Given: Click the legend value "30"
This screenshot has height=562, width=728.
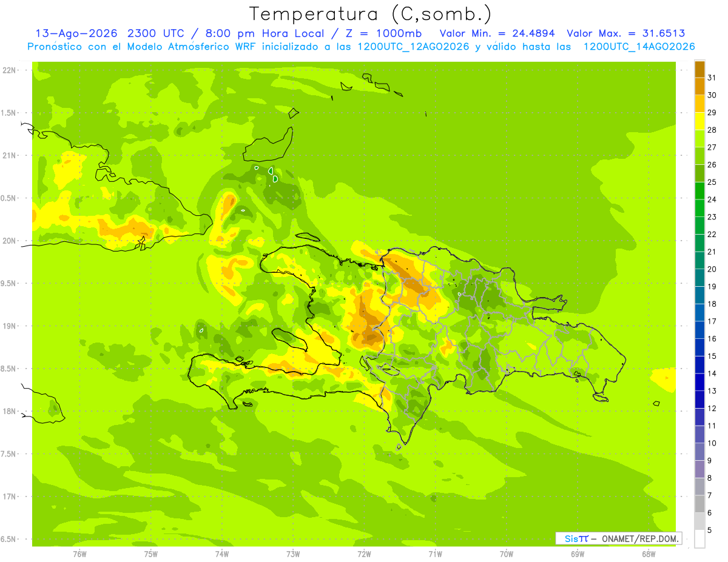Looking at the screenshot, I should pyautogui.click(x=712, y=95).
